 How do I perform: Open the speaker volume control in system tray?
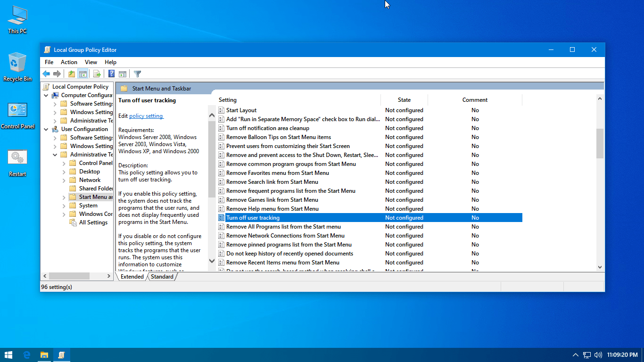[x=598, y=355]
